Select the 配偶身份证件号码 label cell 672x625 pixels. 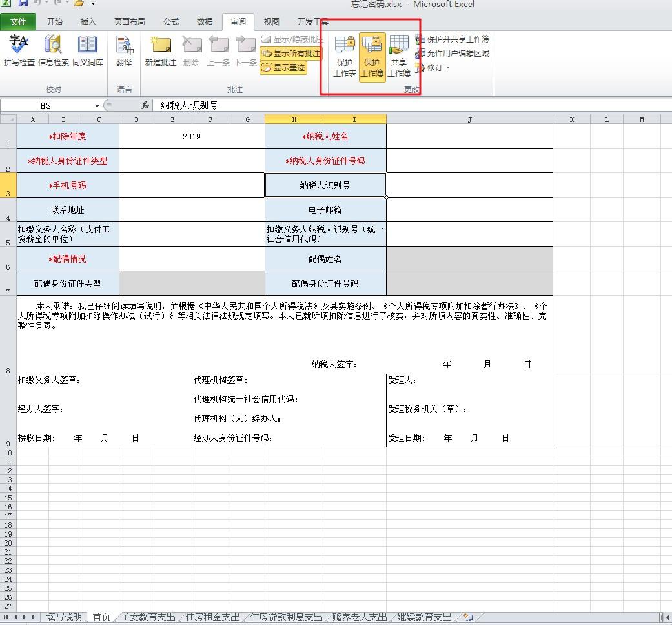(x=325, y=283)
